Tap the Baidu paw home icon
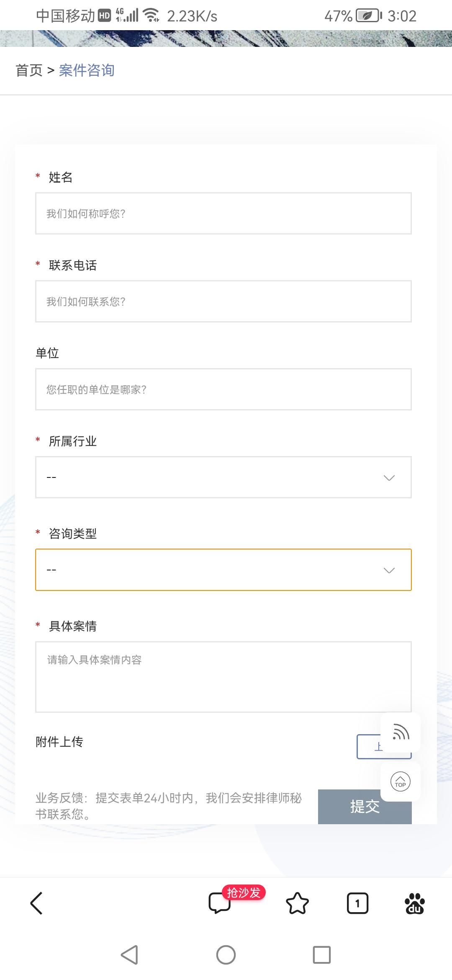Screen dimensions: 452x980 pyautogui.click(x=415, y=903)
